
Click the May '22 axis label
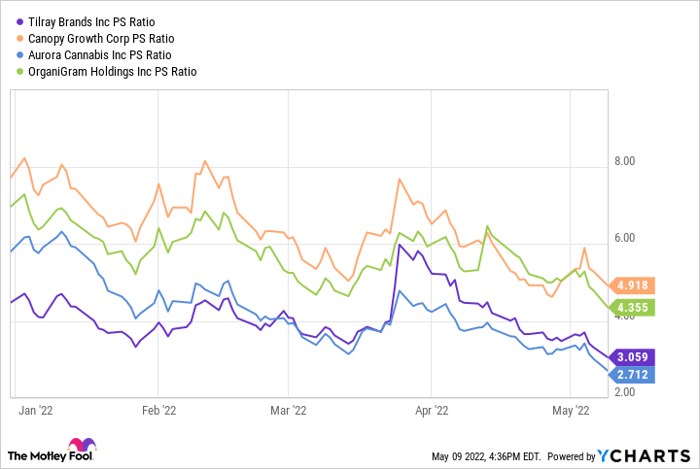tap(568, 409)
